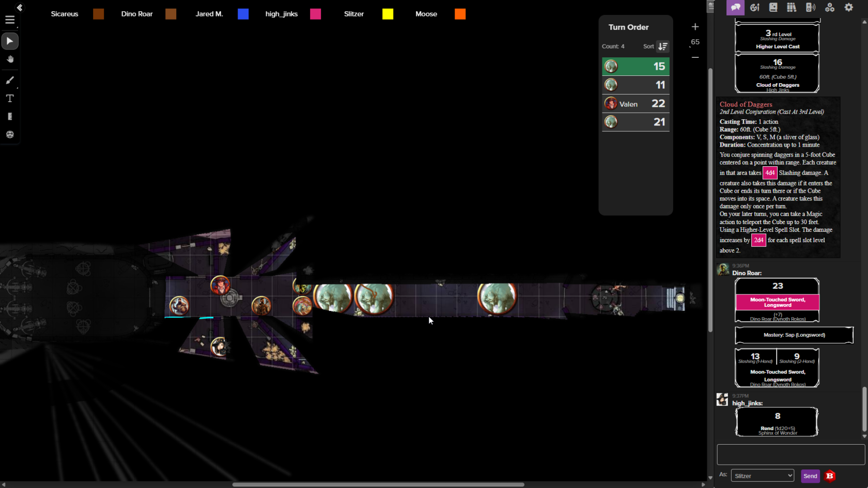Click the pink high_jinks color swatch
The width and height of the screenshot is (868, 488).
click(315, 14)
